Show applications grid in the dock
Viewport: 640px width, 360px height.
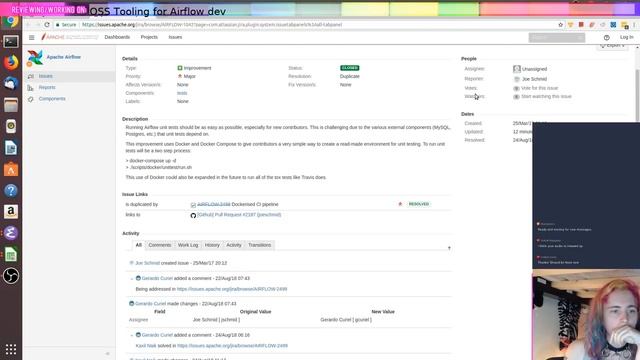coord(11,349)
